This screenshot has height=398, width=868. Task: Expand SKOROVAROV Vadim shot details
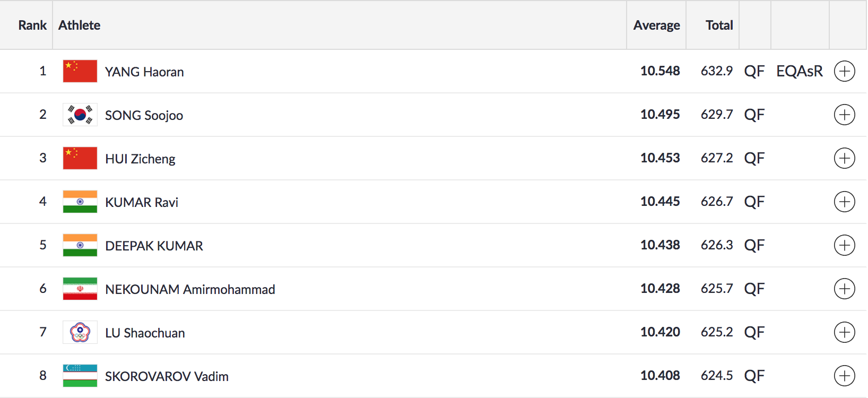coord(844,376)
